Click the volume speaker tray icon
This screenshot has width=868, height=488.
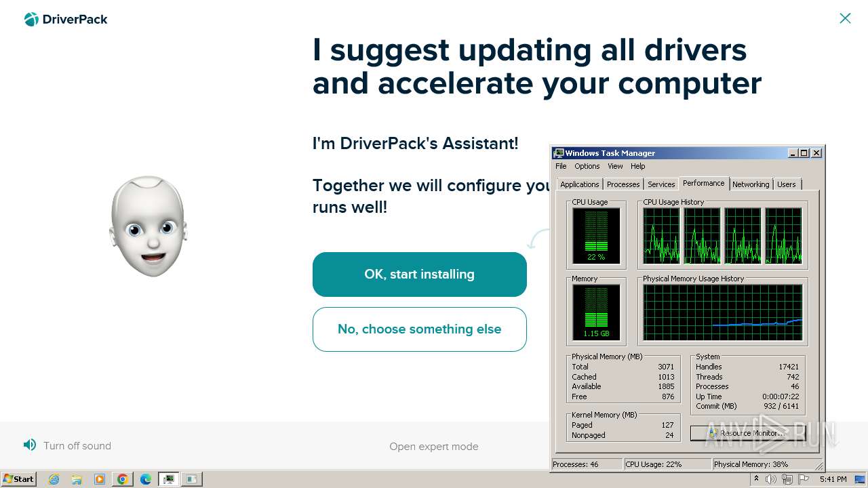[x=771, y=479]
